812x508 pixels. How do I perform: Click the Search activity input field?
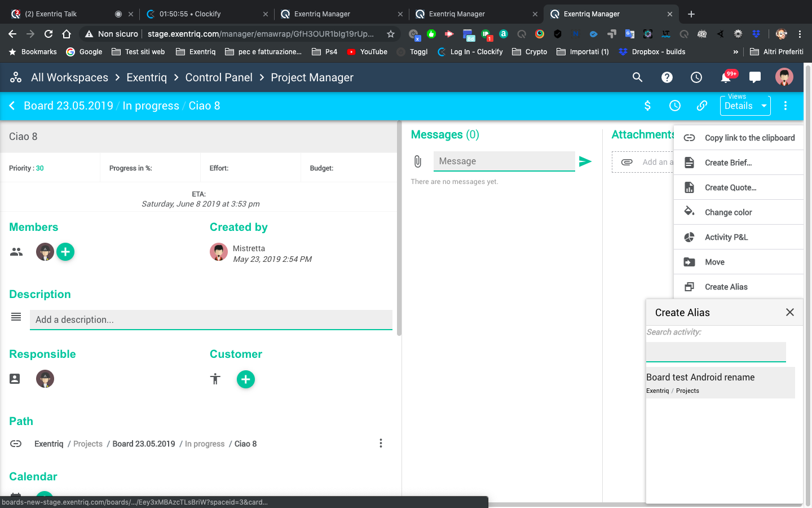pos(716,352)
